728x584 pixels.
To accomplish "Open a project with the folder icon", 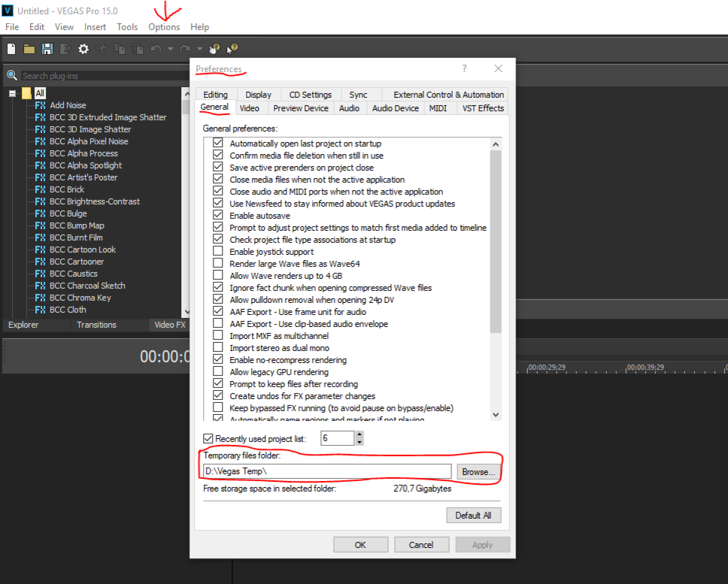I will click(29, 49).
